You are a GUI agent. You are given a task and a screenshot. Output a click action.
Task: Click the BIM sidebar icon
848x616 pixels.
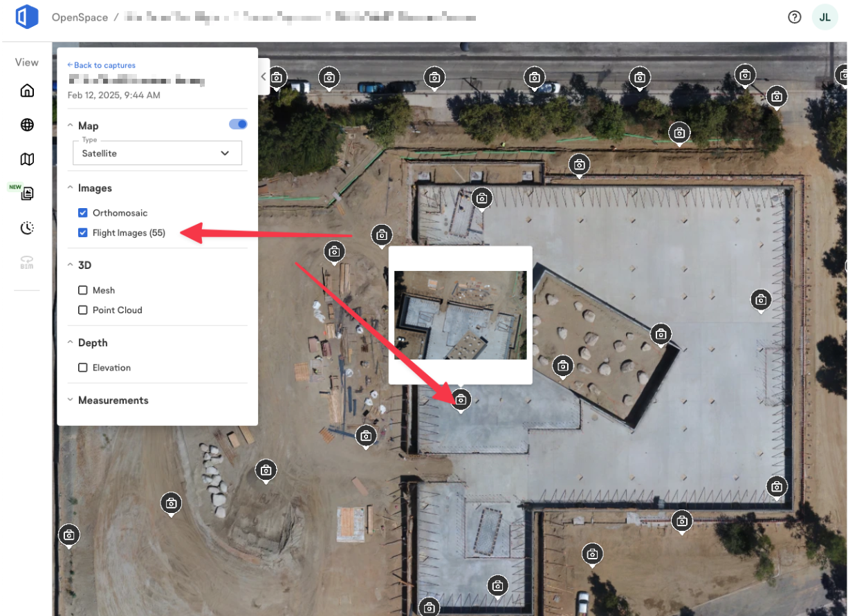point(26,262)
